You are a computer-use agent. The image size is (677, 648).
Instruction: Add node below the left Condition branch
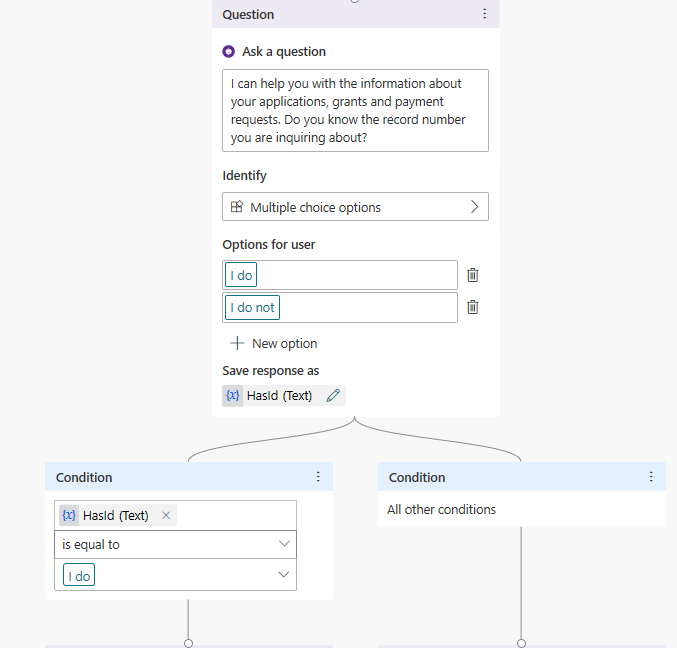pos(188,643)
